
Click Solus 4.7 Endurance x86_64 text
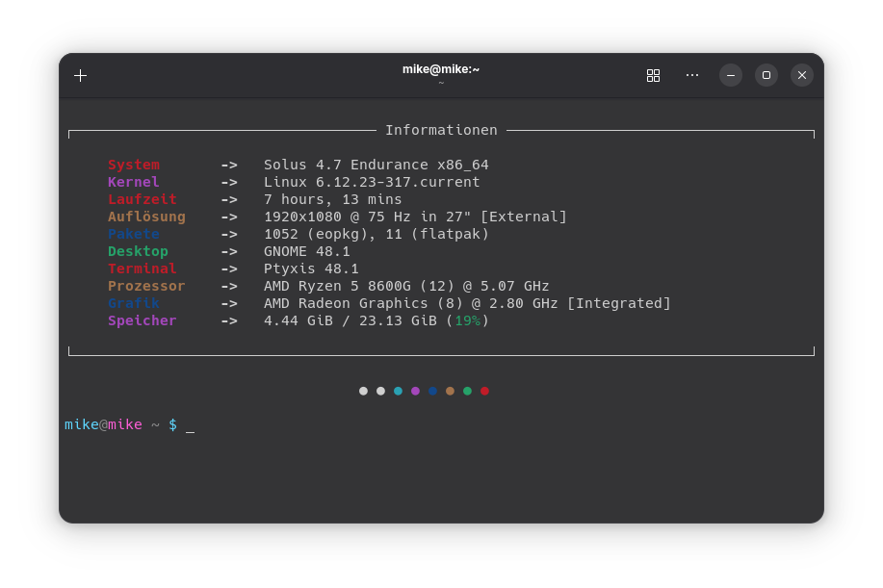(x=377, y=165)
